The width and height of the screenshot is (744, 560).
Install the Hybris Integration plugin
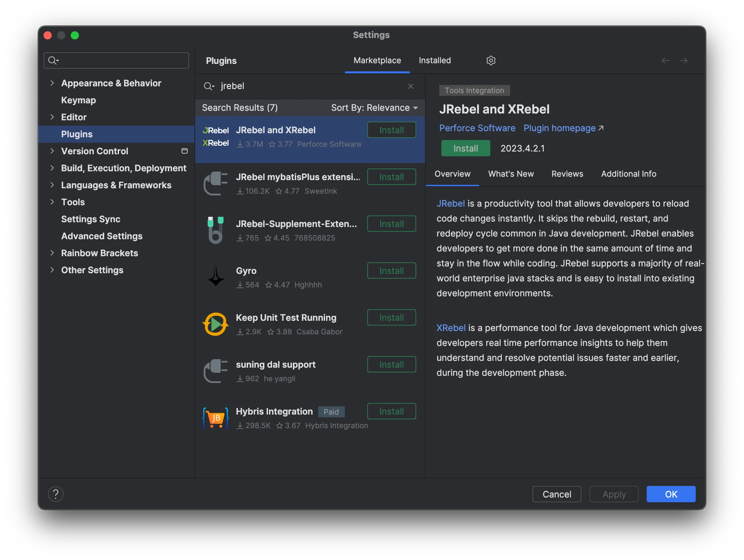[391, 411]
